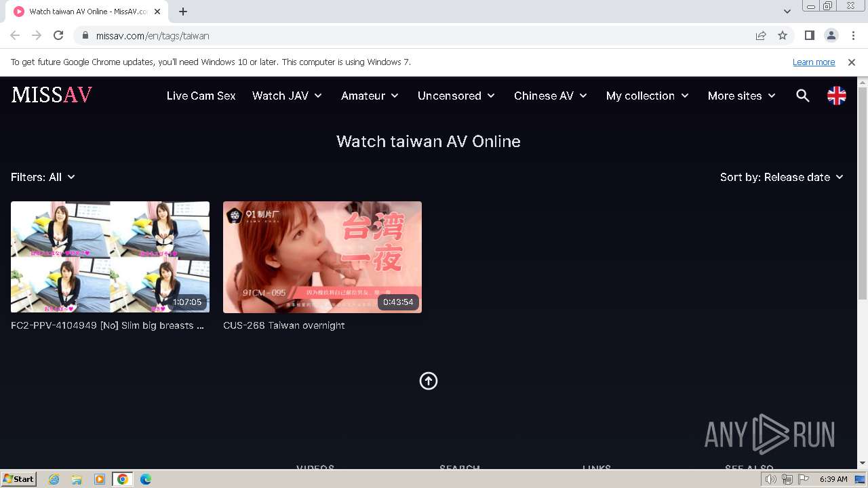
Task: Open a new browser tab
Action: (183, 12)
